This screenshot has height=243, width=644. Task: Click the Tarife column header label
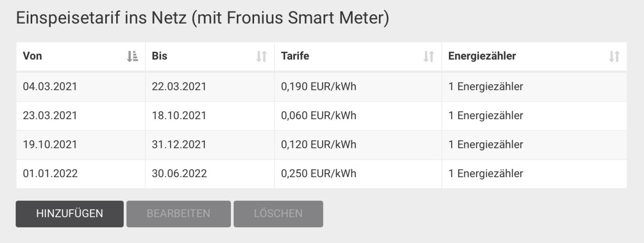295,56
